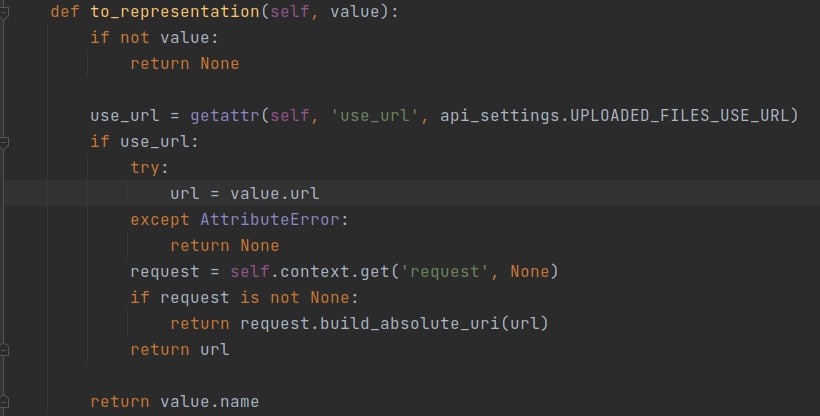Screen dimensions: 820x416
Task: Place the cursor on 'if not value:'
Action: (x=154, y=38)
